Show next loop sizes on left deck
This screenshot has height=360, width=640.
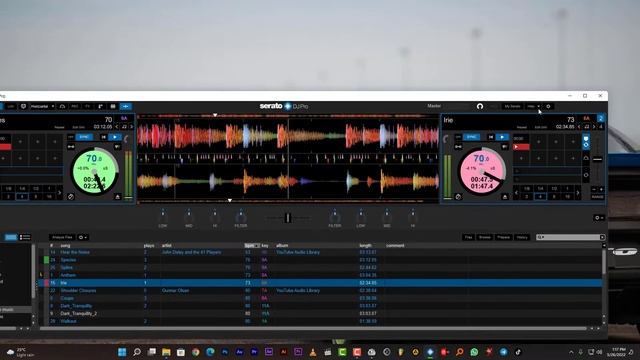pos(60,193)
